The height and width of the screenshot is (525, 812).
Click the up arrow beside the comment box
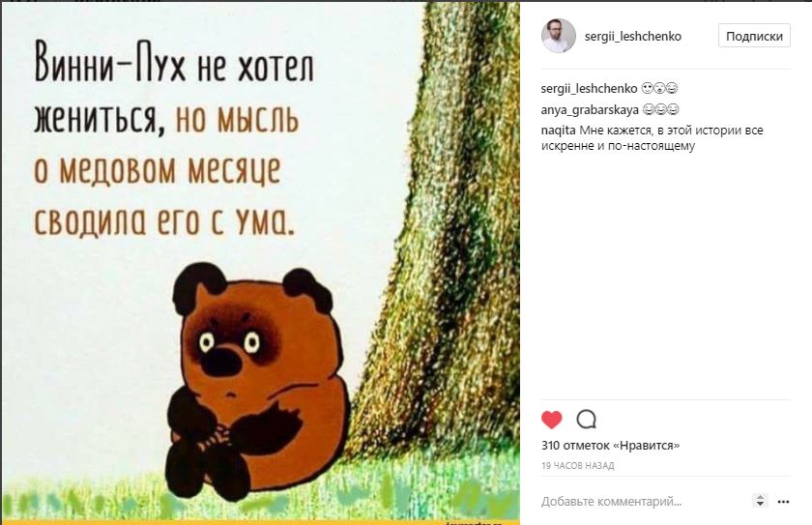(x=760, y=498)
